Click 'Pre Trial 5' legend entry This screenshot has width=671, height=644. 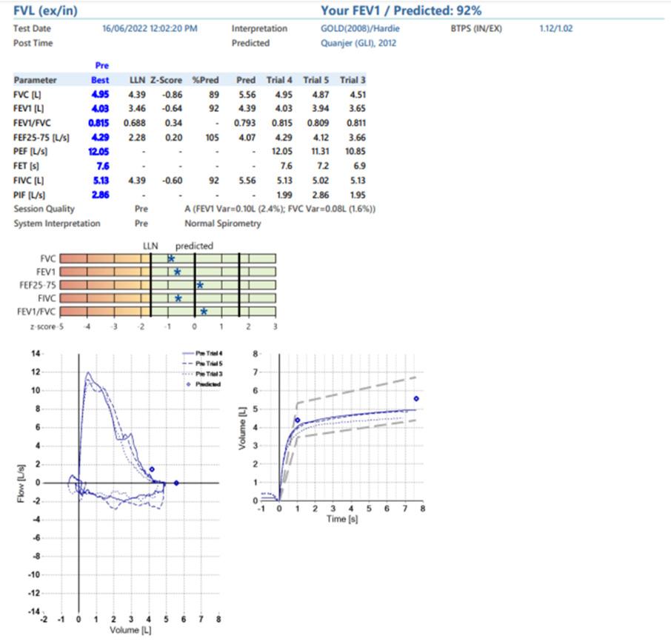pos(202,364)
